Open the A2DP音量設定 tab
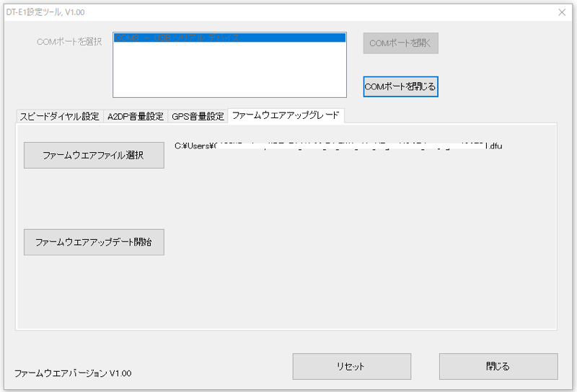Viewport: 577px width, 392px height. 135,116
